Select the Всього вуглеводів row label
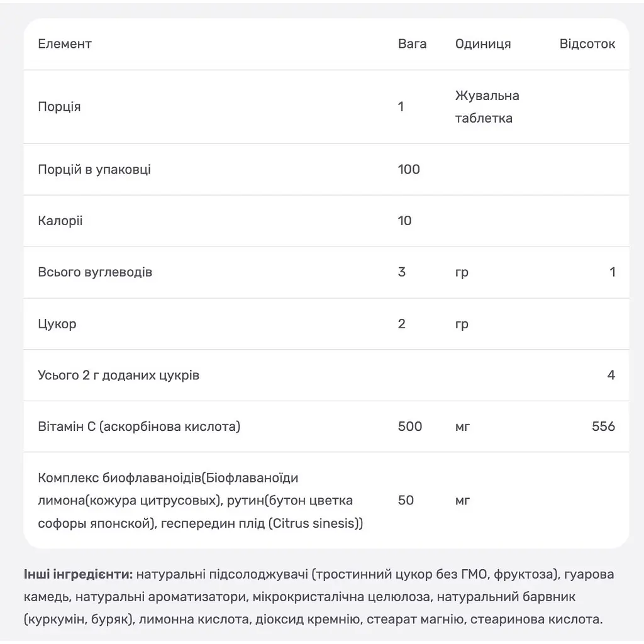This screenshot has height=644, width=644. click(95, 272)
